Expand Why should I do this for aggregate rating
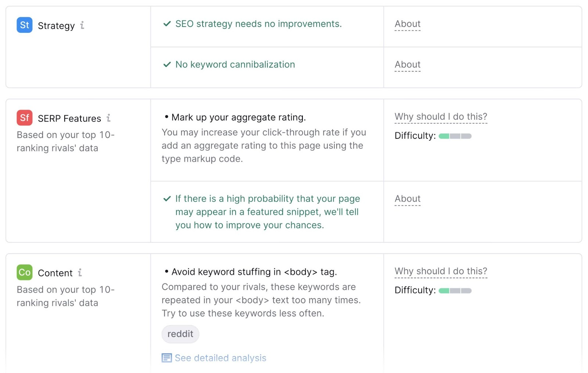The image size is (588, 373). click(x=441, y=116)
